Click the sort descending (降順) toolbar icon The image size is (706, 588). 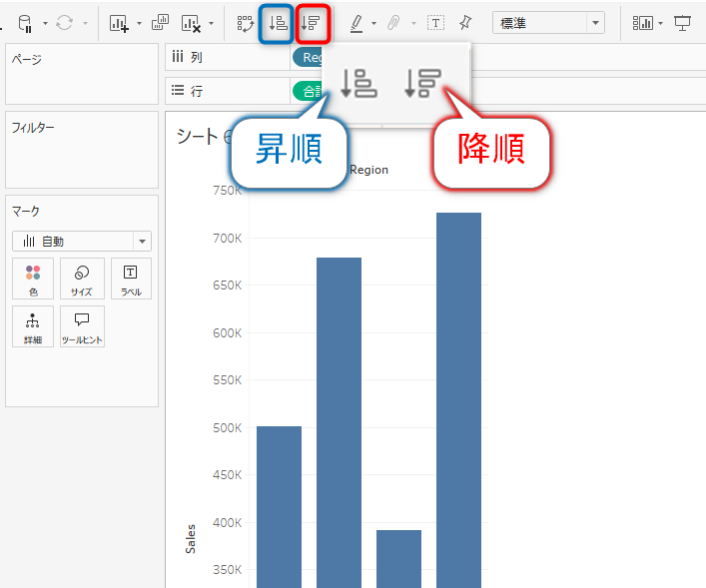point(313,23)
